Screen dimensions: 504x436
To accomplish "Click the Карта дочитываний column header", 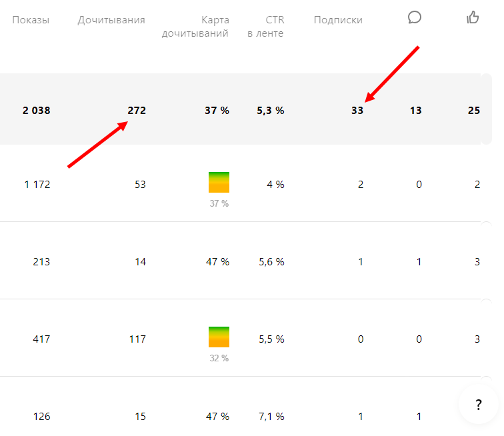I will 195,27.
